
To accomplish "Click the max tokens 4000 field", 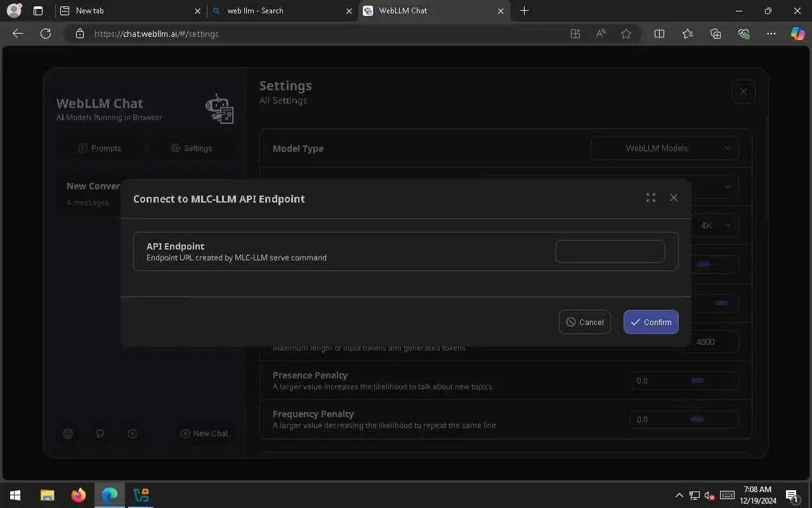I will (710, 342).
